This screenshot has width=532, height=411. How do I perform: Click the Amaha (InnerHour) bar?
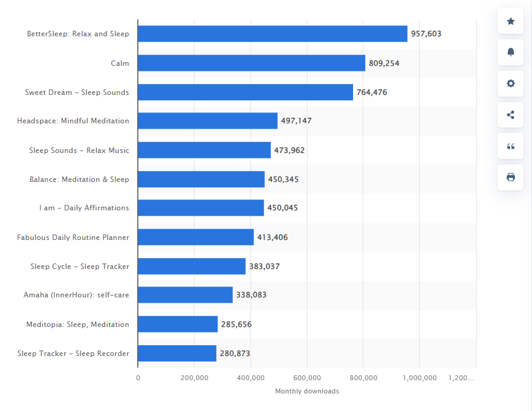pyautogui.click(x=185, y=295)
